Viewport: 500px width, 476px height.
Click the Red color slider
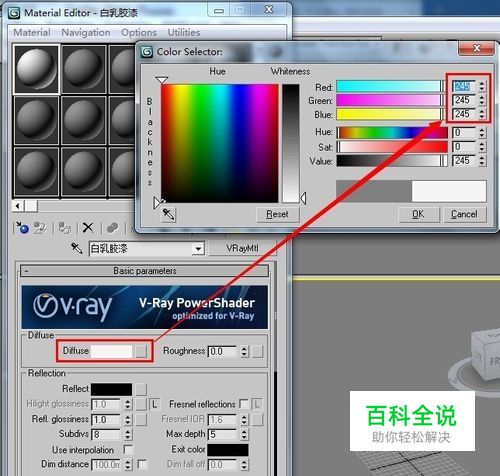point(391,86)
